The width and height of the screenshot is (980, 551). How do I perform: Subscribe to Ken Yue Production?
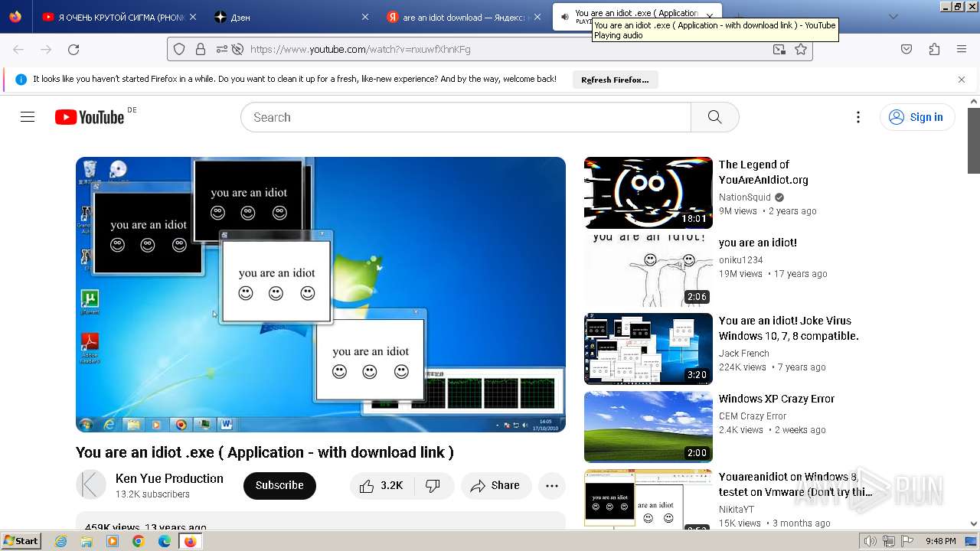coord(279,486)
